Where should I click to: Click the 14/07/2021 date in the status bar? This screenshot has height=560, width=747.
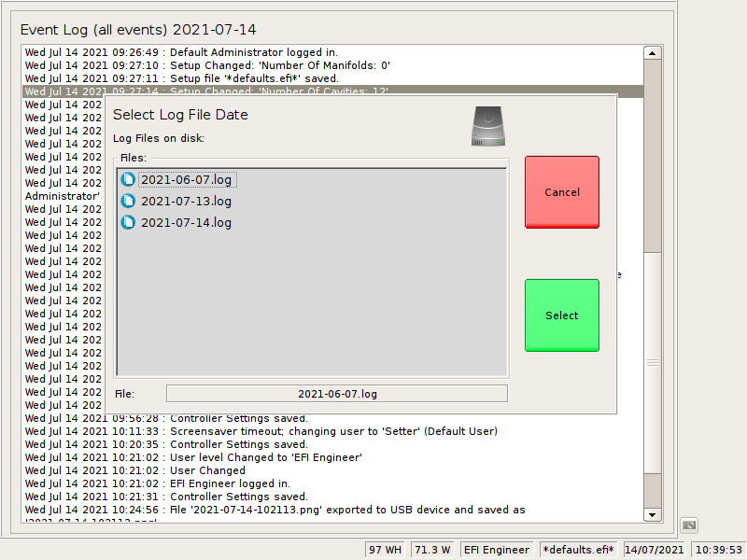pos(654,550)
